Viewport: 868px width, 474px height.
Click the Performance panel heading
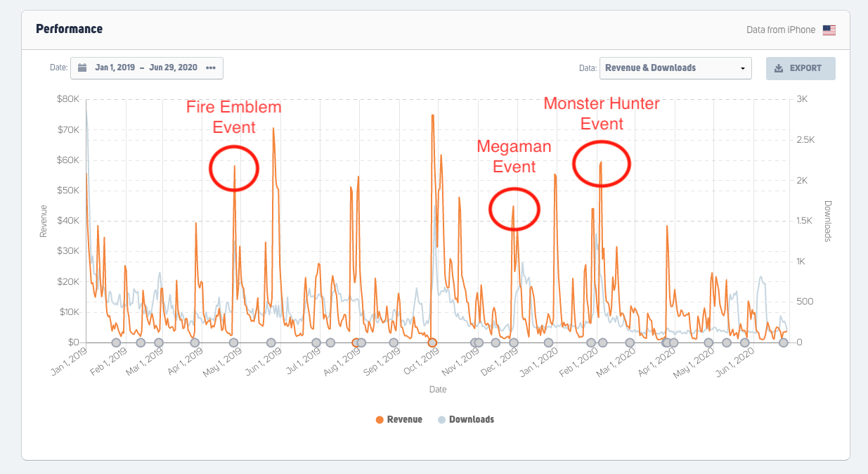pos(69,29)
